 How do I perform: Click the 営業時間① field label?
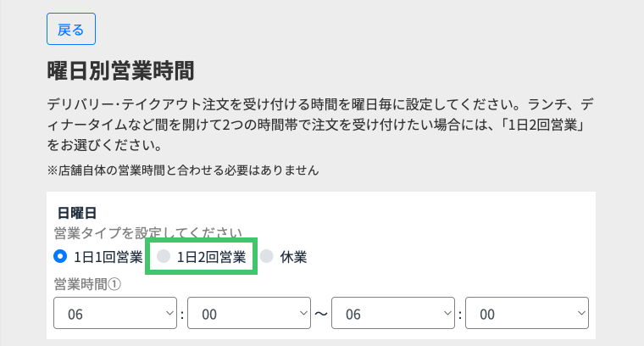coord(88,284)
